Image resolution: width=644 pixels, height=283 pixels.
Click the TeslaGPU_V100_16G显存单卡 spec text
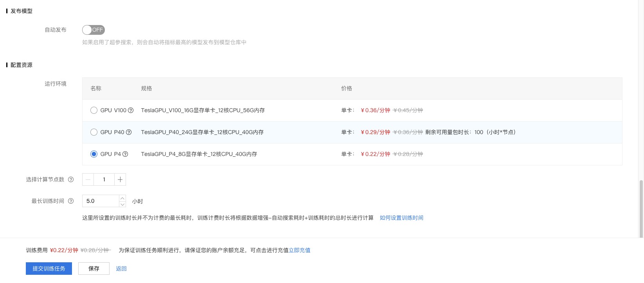203,110
